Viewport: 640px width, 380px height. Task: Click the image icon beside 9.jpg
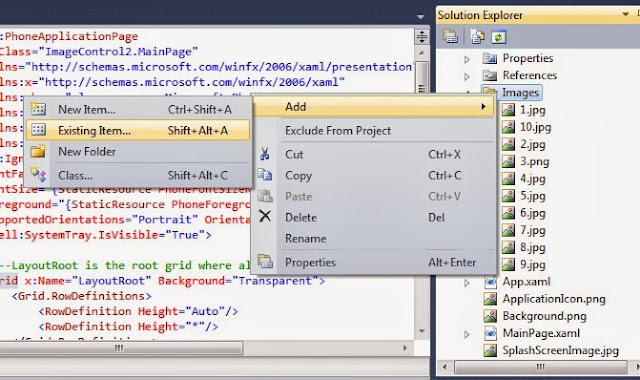508,264
